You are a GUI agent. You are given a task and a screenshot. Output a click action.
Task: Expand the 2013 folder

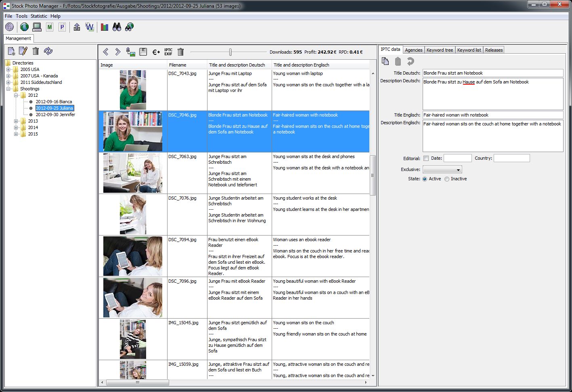tap(16, 121)
